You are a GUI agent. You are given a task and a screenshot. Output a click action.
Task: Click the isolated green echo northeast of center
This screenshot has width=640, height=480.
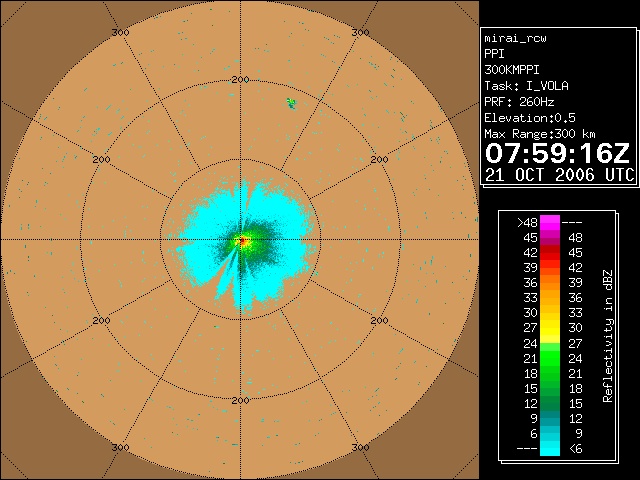291,103
